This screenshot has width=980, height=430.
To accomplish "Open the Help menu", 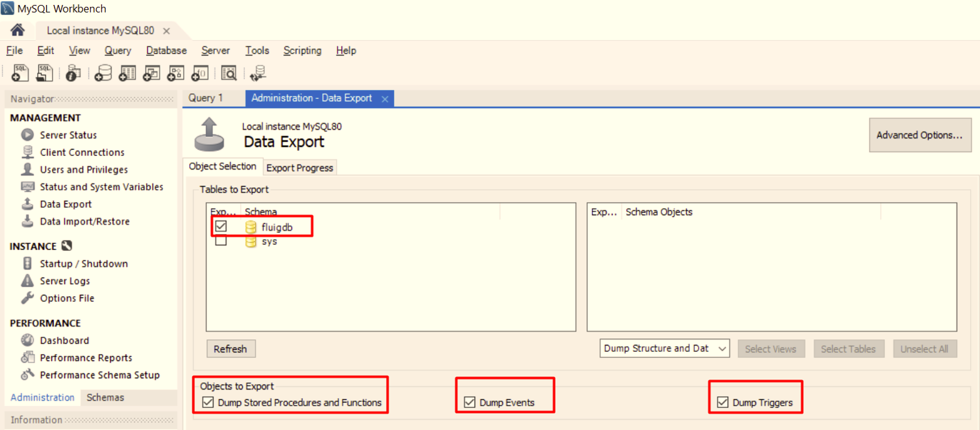I will (346, 51).
